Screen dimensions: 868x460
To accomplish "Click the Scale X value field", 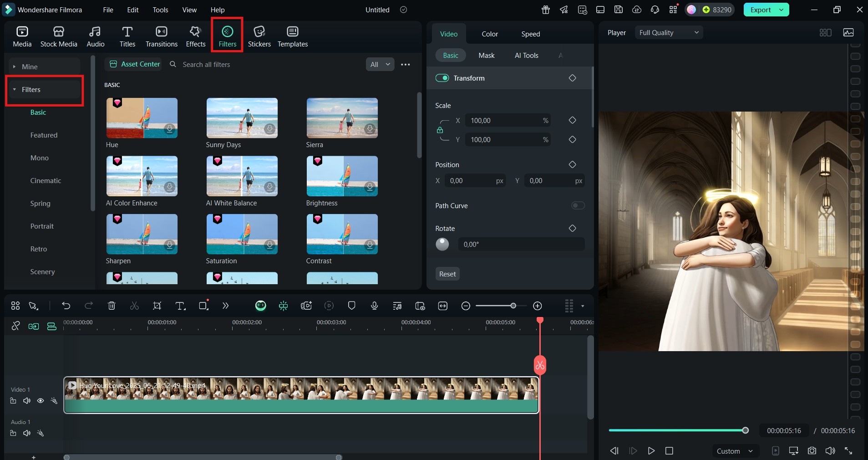I will coord(508,120).
